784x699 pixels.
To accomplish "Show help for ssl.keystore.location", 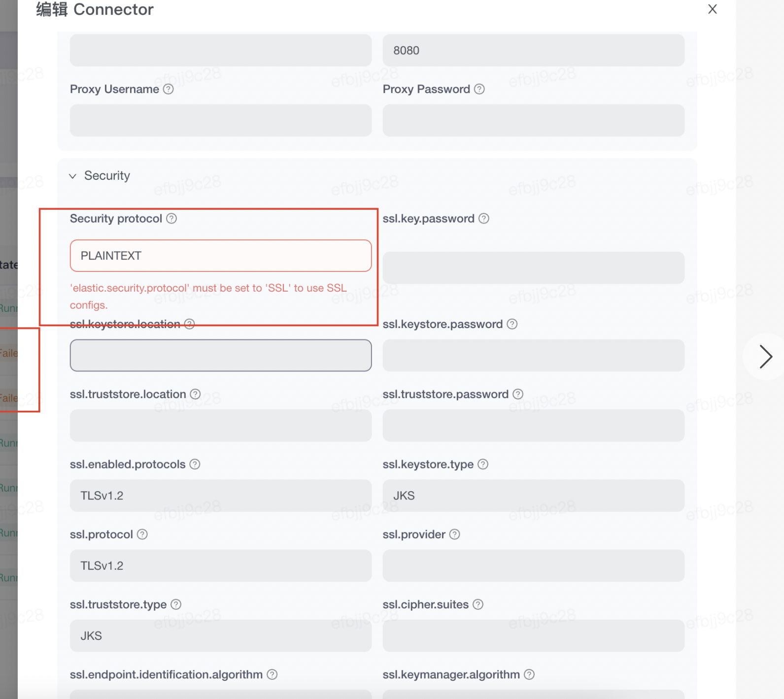I will 190,324.
